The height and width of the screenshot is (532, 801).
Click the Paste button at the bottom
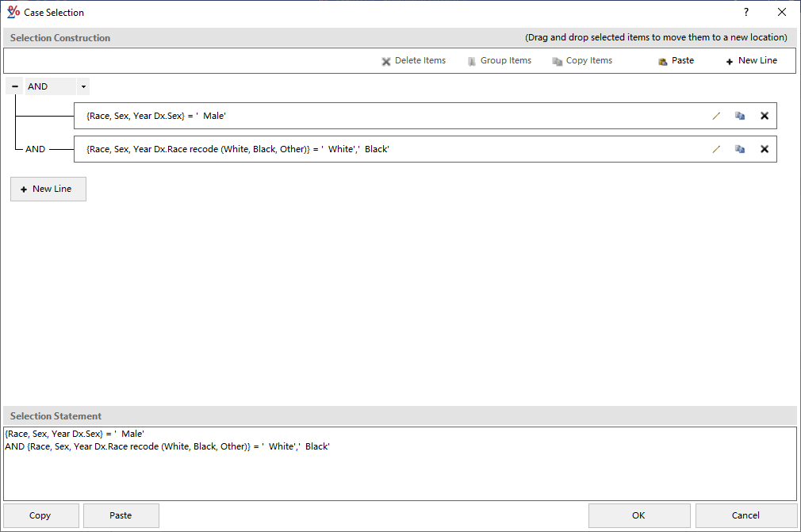pos(121,515)
